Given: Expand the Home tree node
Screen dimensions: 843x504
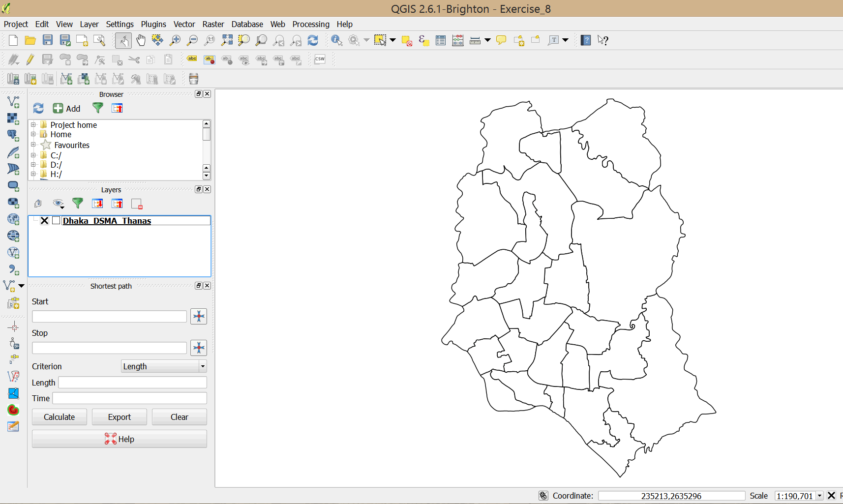Looking at the screenshot, I should point(33,134).
